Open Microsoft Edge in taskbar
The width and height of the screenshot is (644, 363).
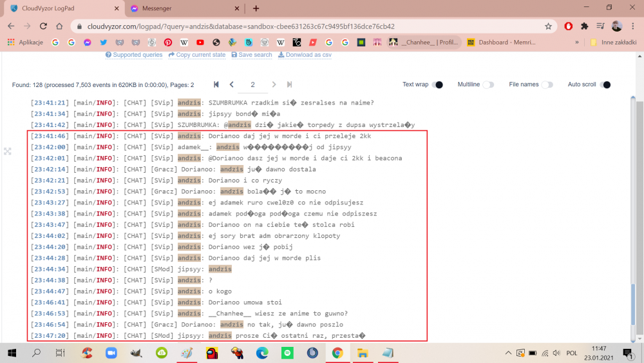[263, 353]
